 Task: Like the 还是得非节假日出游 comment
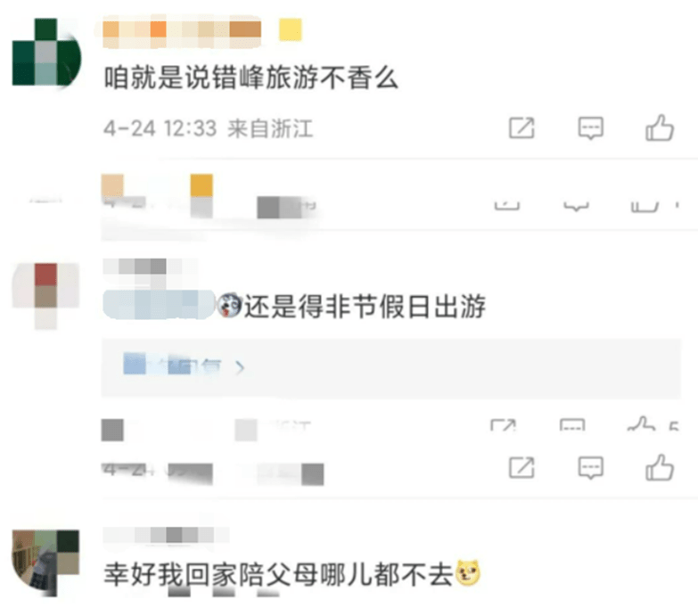coord(660,467)
